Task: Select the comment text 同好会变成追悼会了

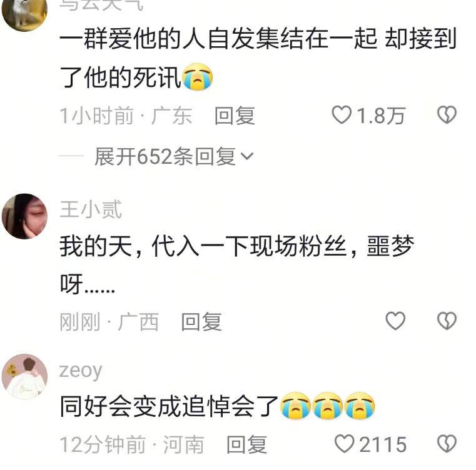Action: (169, 406)
